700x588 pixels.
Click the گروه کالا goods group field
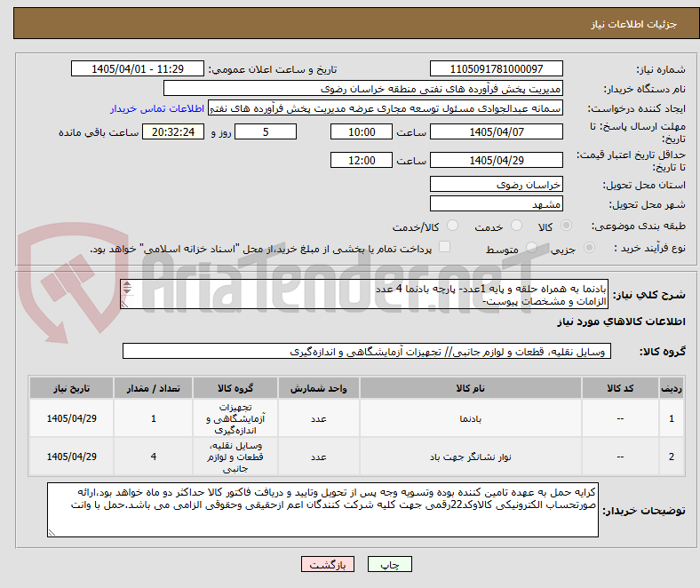(367, 352)
